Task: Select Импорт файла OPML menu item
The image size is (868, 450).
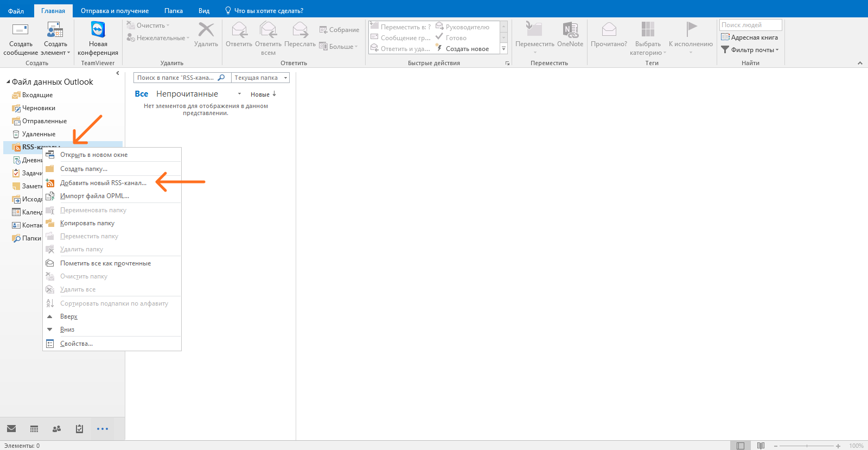Action: [x=112, y=196]
